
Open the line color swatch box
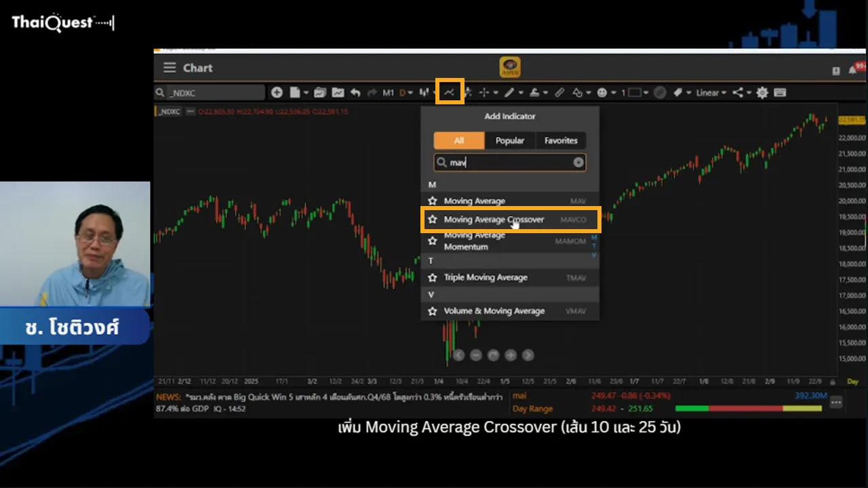click(x=635, y=92)
